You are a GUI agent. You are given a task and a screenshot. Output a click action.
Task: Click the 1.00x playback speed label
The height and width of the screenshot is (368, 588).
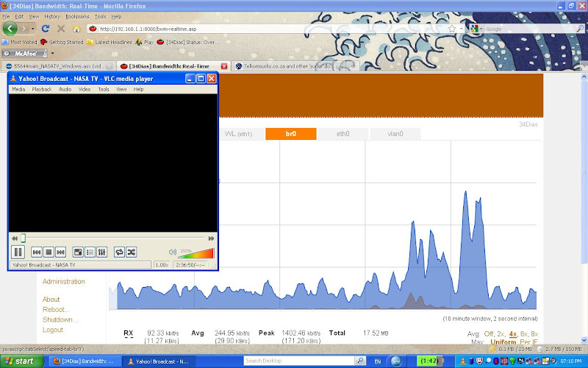pyautogui.click(x=162, y=265)
